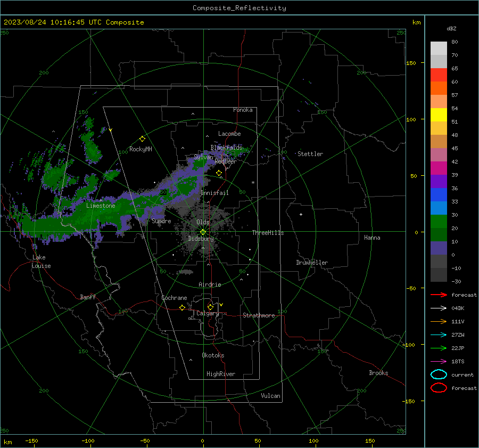Click the current legend text label
The height and width of the screenshot is (448, 479).
(x=463, y=374)
